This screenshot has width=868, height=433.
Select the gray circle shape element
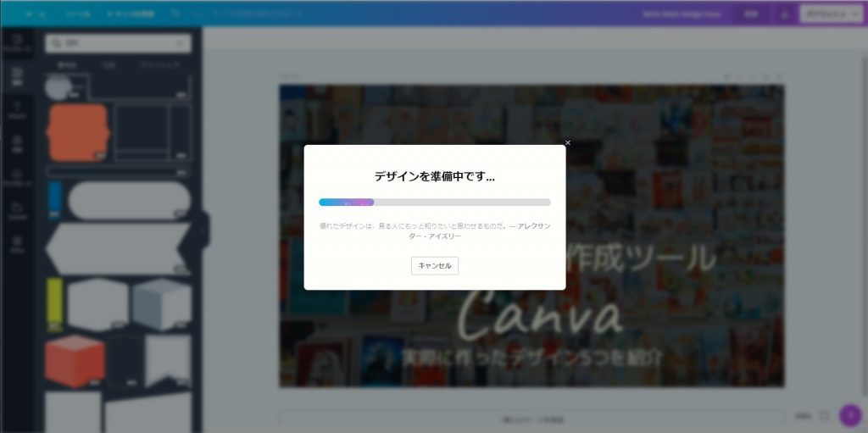point(58,87)
